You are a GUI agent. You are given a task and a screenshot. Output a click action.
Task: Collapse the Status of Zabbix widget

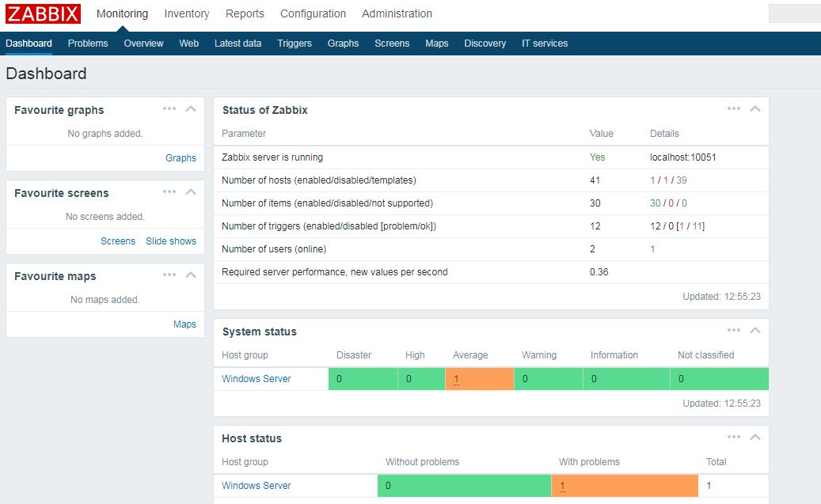755,109
